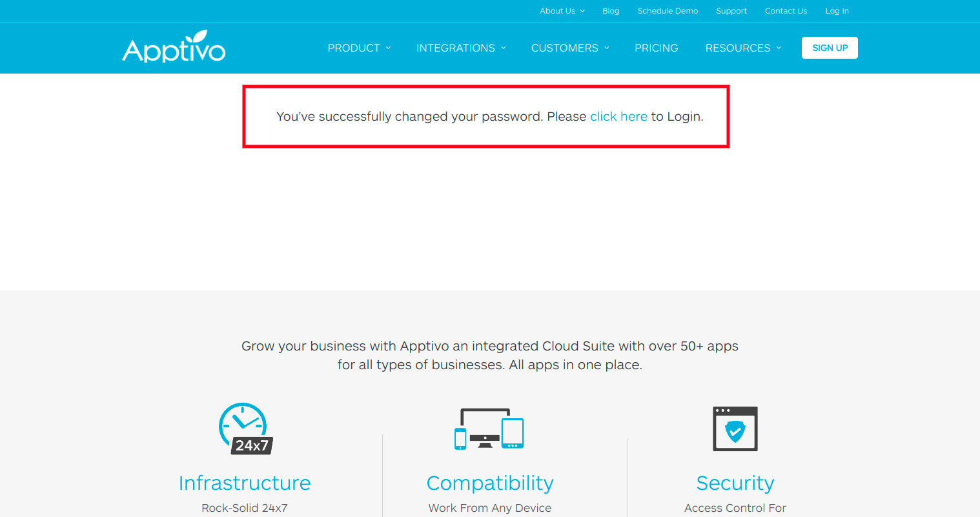980x517 pixels.
Task: Open the Blog link
Action: tap(611, 11)
